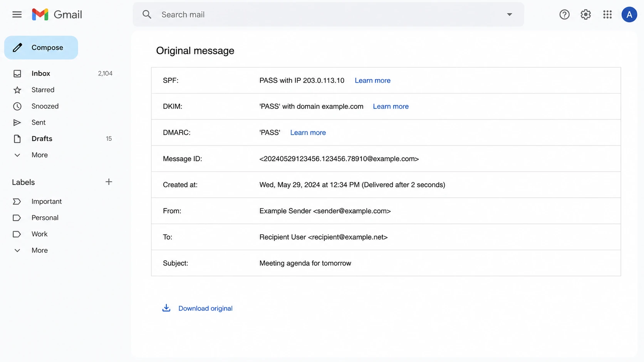Open the main menu hamburger icon
The height and width of the screenshot is (362, 644).
coord(17,15)
